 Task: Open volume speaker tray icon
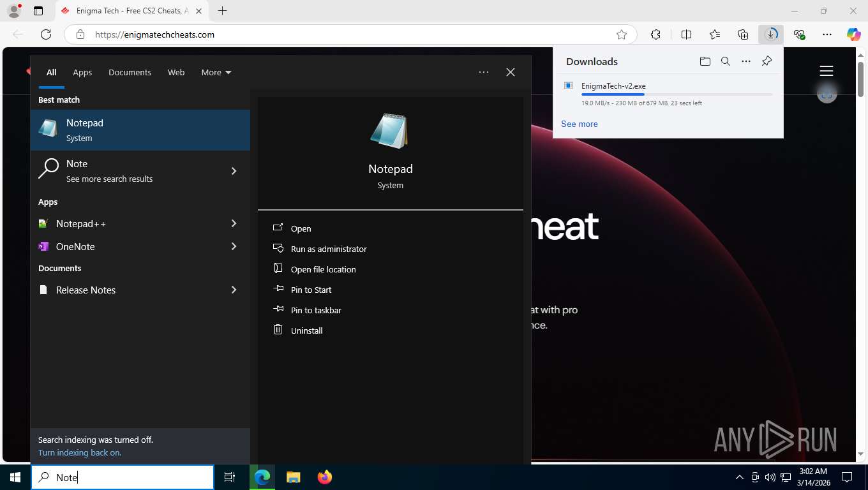pyautogui.click(x=770, y=477)
